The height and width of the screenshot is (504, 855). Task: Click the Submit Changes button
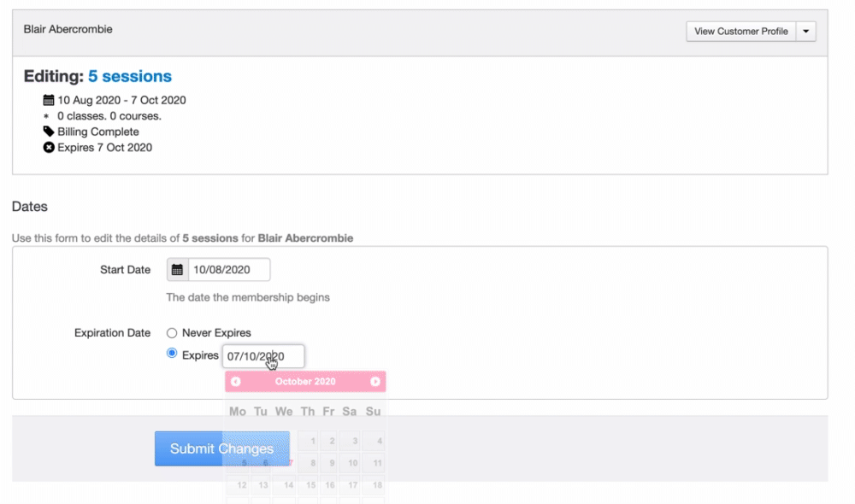pos(221,448)
